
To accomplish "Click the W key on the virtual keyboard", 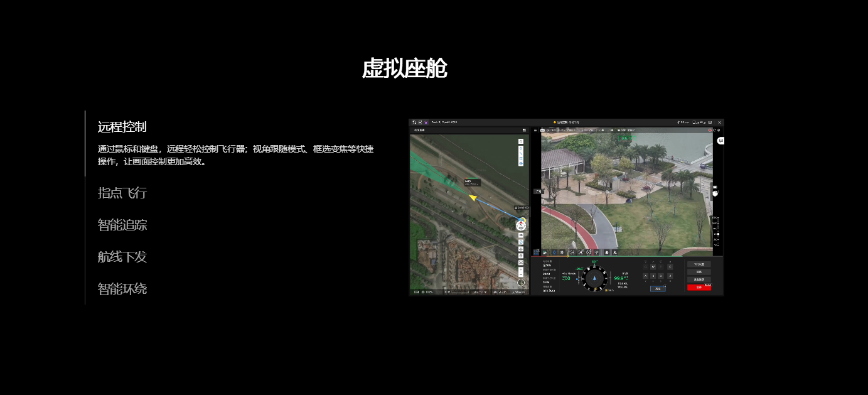I will pos(654,267).
